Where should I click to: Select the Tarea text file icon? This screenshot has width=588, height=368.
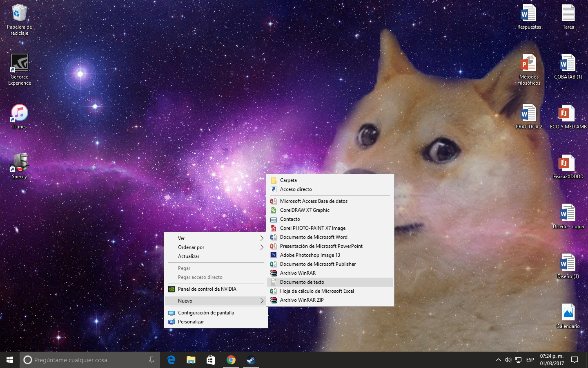(568, 17)
